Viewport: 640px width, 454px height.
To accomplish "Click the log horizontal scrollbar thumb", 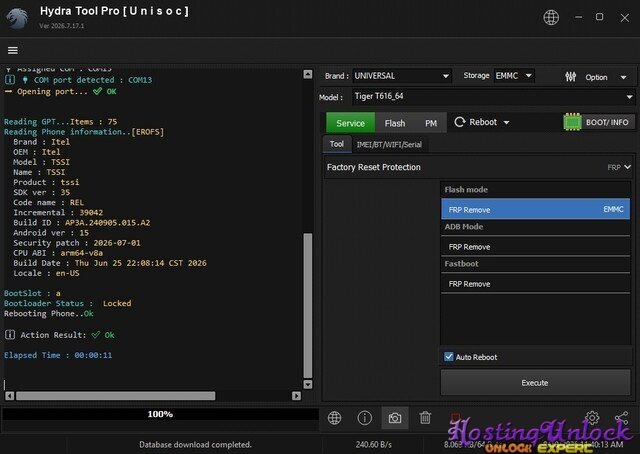I will [x=116, y=396].
